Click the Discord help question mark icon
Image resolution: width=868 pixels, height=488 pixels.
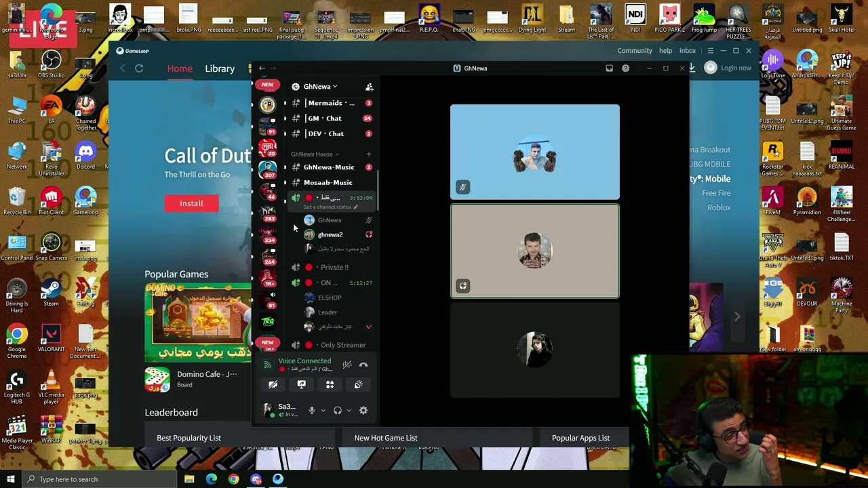pyautogui.click(x=625, y=68)
